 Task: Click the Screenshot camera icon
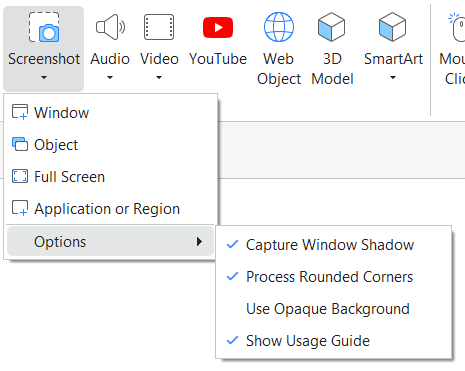(x=44, y=27)
